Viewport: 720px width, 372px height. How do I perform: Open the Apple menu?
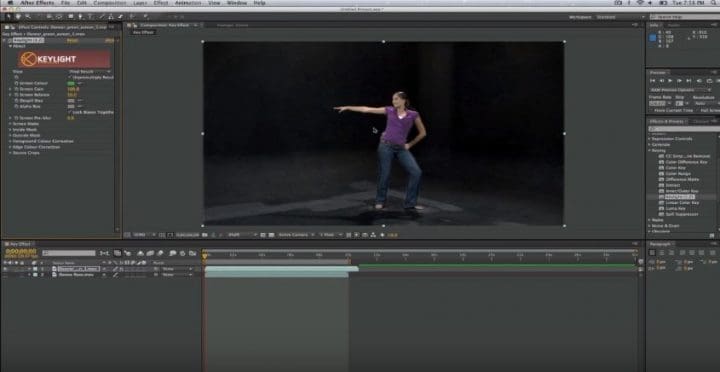point(10,3)
